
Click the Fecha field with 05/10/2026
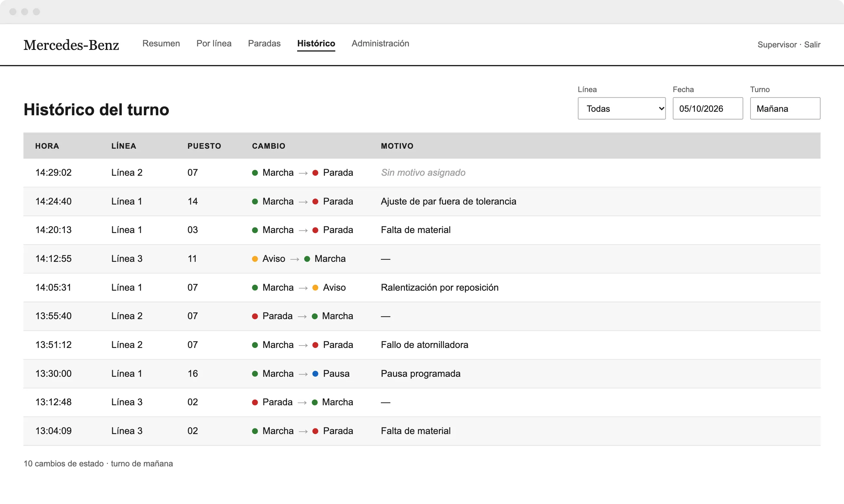(x=708, y=109)
